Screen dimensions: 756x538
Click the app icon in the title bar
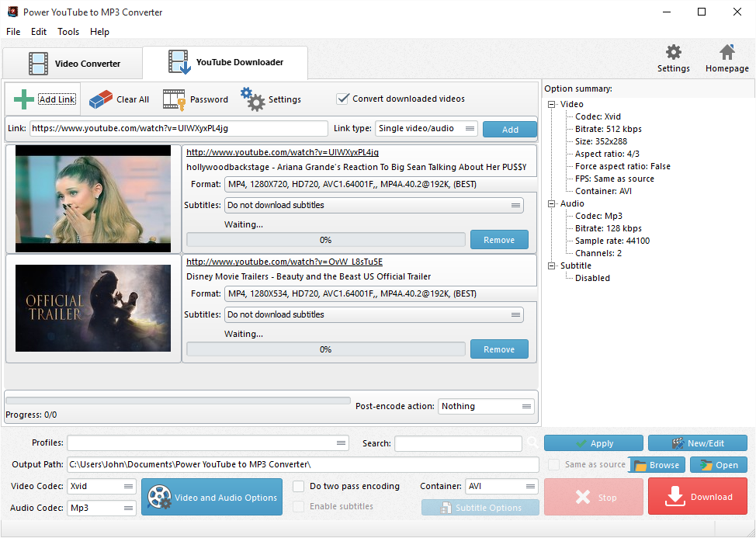(13, 12)
